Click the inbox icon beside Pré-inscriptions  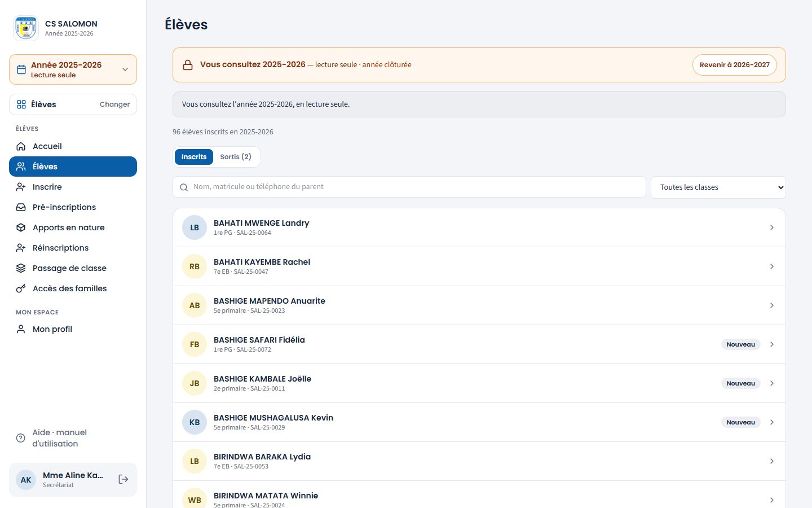coord(21,207)
